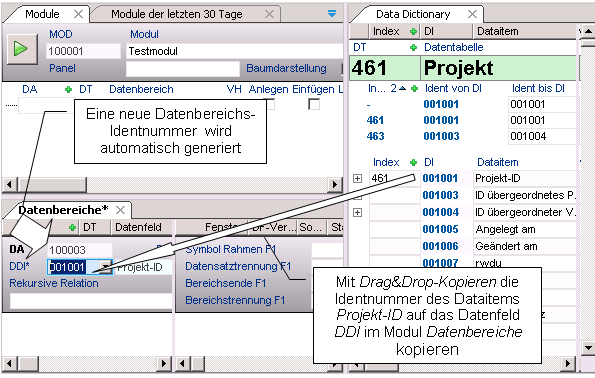The width and height of the screenshot is (595, 378).
Task: Click the green plus in the Datenbereiche DT header
Action: (72, 227)
